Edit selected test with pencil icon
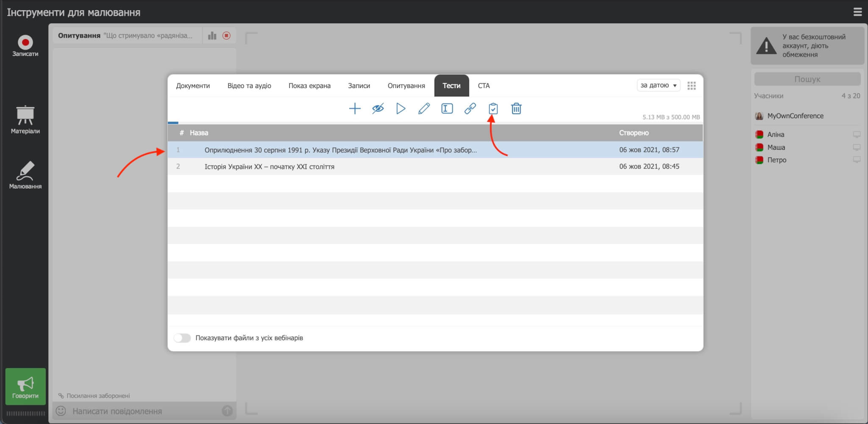 [424, 109]
